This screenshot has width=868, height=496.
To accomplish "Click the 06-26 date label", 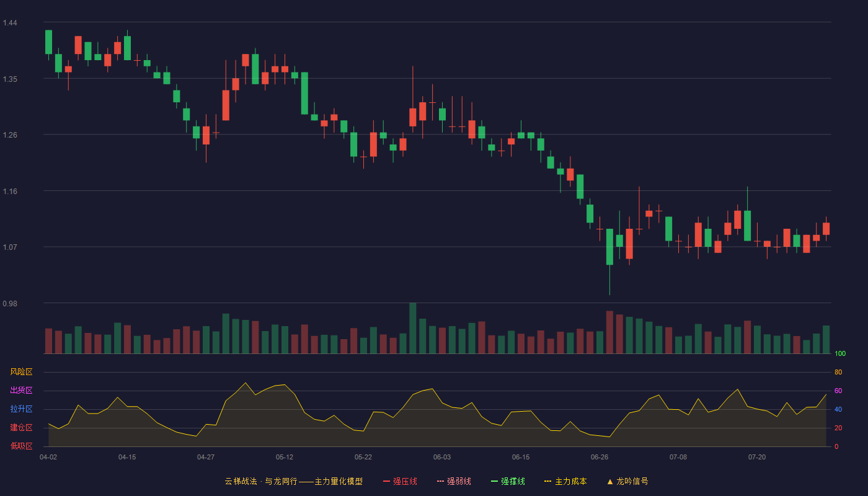I will (600, 457).
